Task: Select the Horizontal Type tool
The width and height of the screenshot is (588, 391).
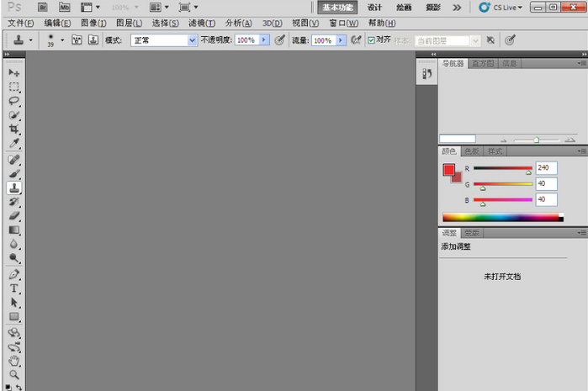Action: tap(13, 288)
